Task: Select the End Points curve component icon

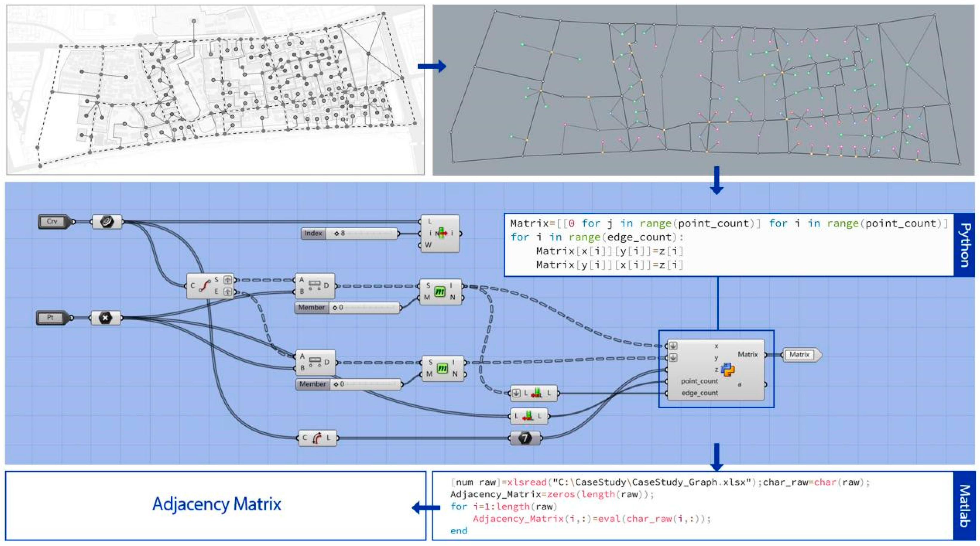Action: coord(204,286)
